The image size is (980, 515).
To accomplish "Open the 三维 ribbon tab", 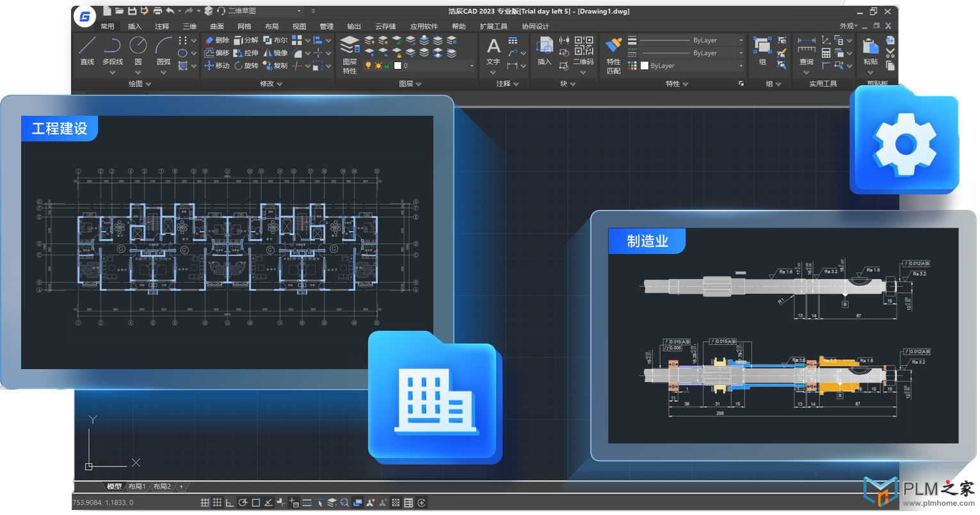I will click(x=189, y=26).
